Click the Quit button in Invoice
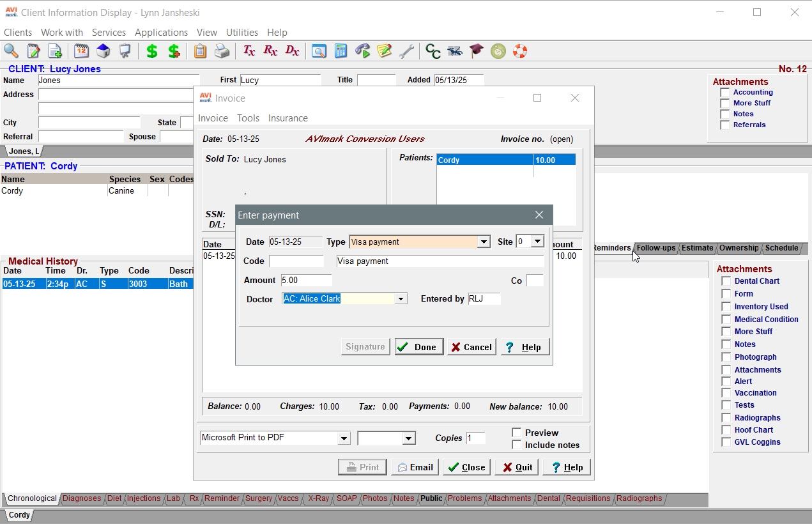This screenshot has height=524, width=812. click(517, 467)
